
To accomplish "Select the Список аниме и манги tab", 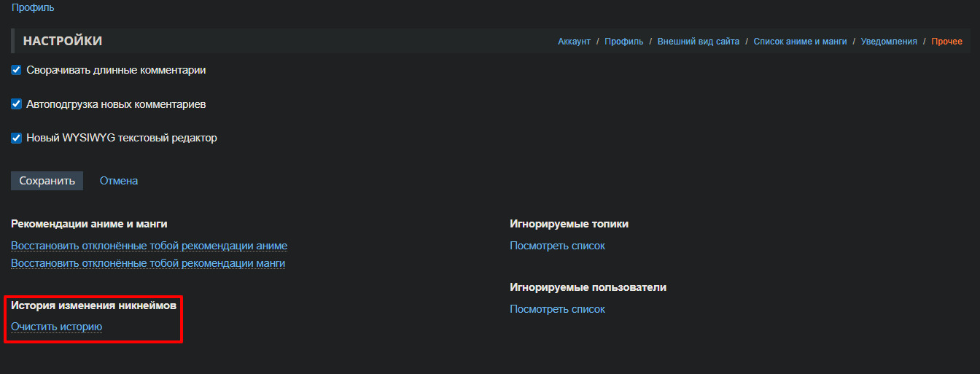I will (x=800, y=42).
